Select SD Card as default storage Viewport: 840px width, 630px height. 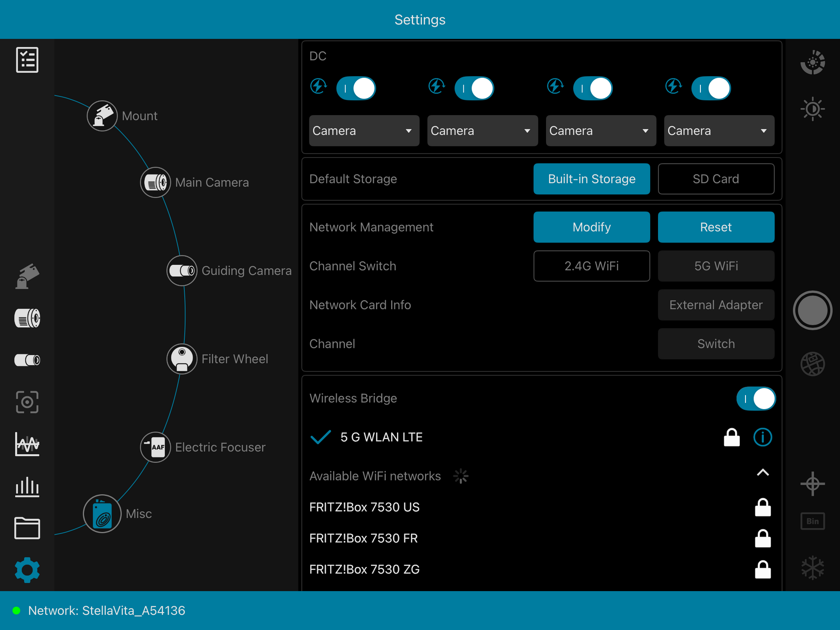(x=716, y=179)
